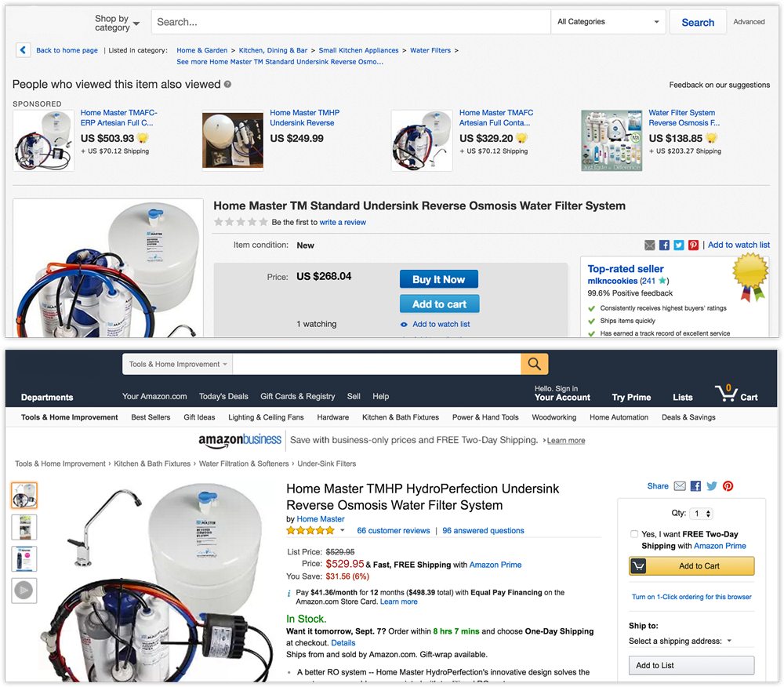This screenshot has height=687, width=784.
Task: Open the Amazon shopping cart icon
Action: click(735, 394)
